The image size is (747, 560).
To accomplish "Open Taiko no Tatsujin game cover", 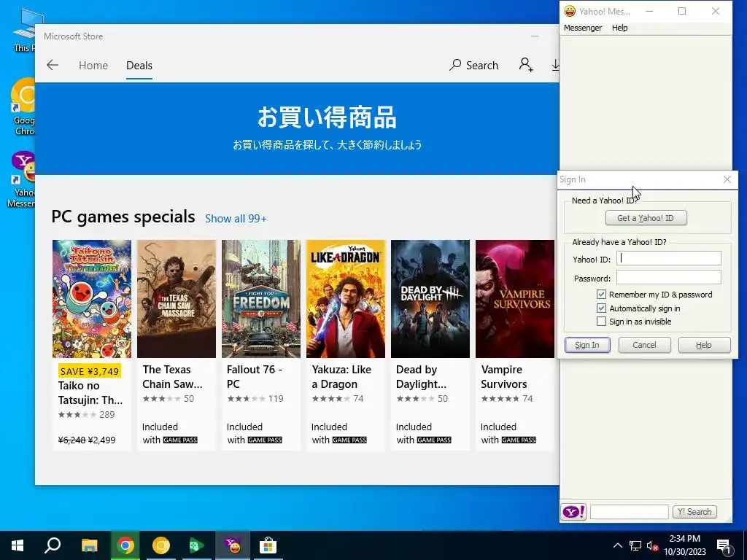I will point(91,298).
